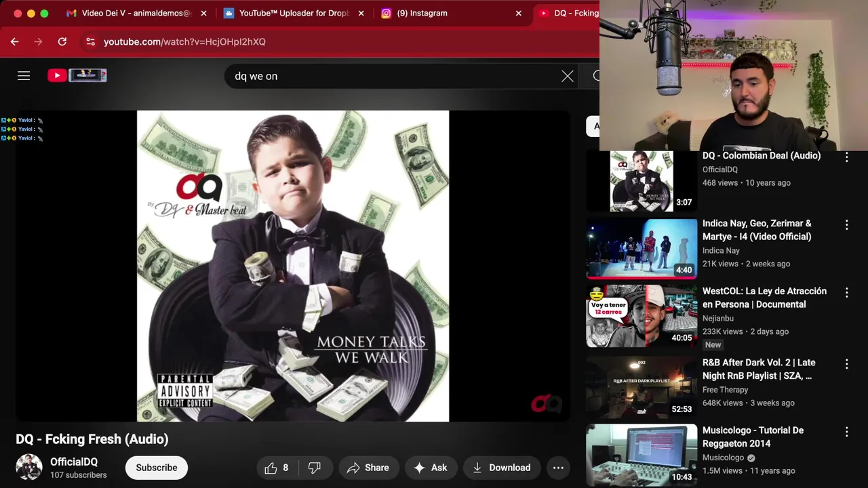868x488 pixels.
Task: Open menu for DQ - Colombian Deal video
Action: [846, 157]
